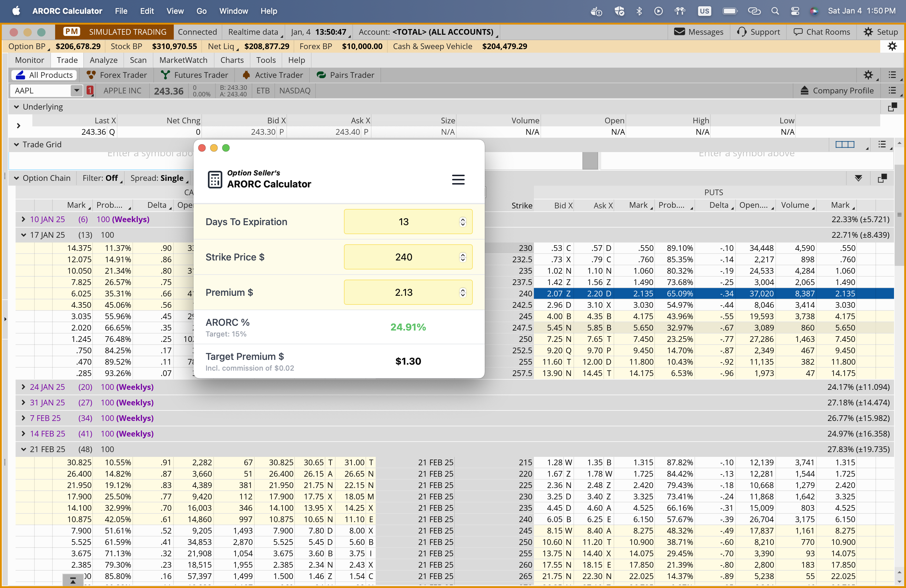Open the Spread: Single dropdown

tap(159, 178)
